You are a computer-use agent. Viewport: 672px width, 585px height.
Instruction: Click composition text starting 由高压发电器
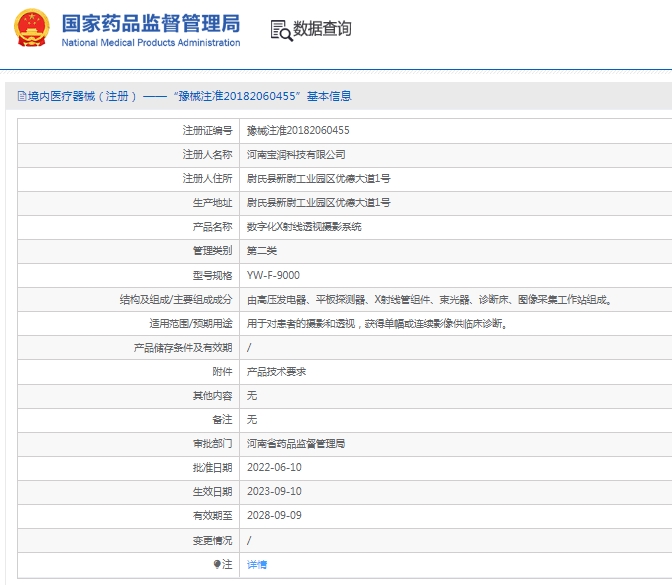point(429,299)
